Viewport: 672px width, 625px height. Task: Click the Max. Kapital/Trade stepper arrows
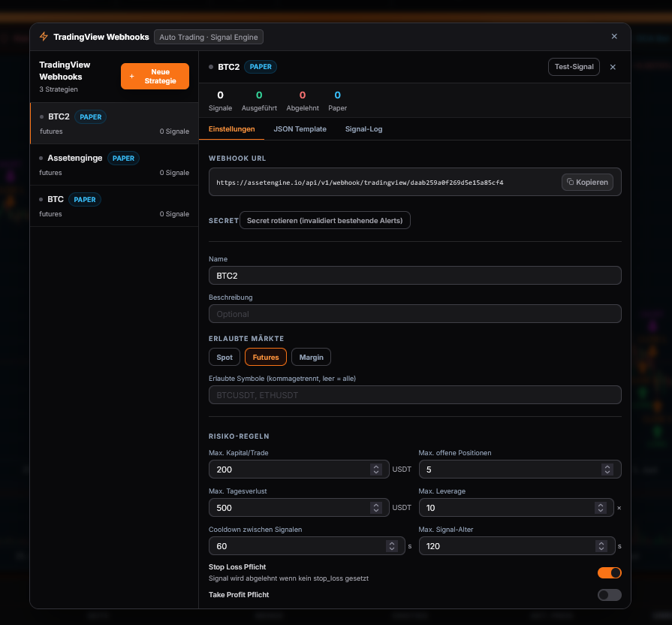376,470
